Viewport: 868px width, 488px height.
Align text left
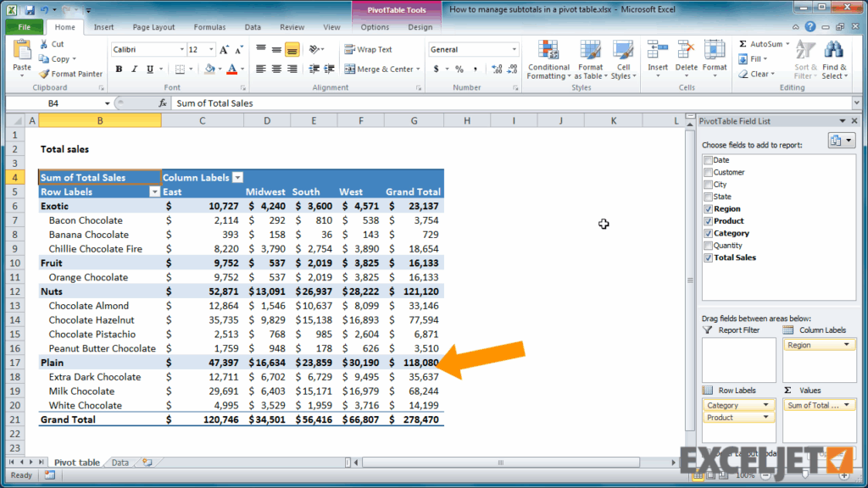tap(261, 69)
